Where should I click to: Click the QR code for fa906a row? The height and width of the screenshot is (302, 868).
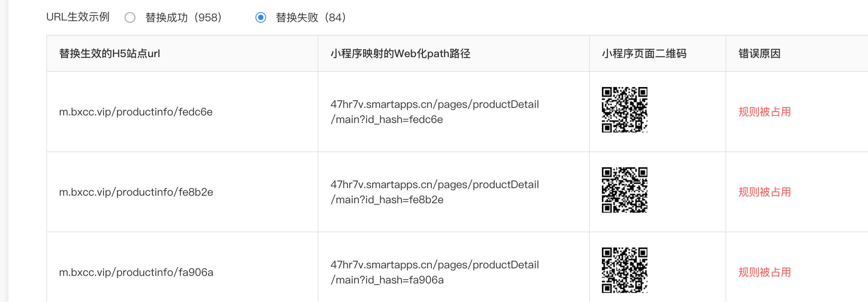tap(625, 270)
